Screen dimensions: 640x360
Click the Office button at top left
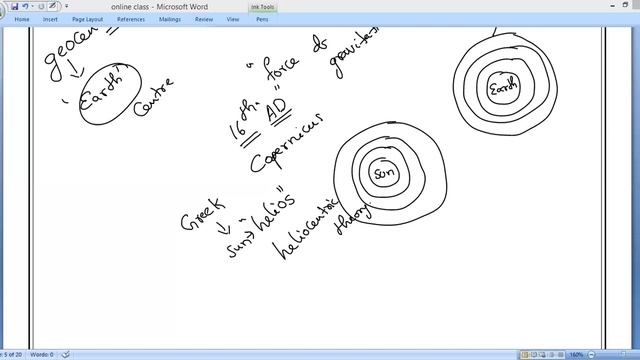coord(1,10)
